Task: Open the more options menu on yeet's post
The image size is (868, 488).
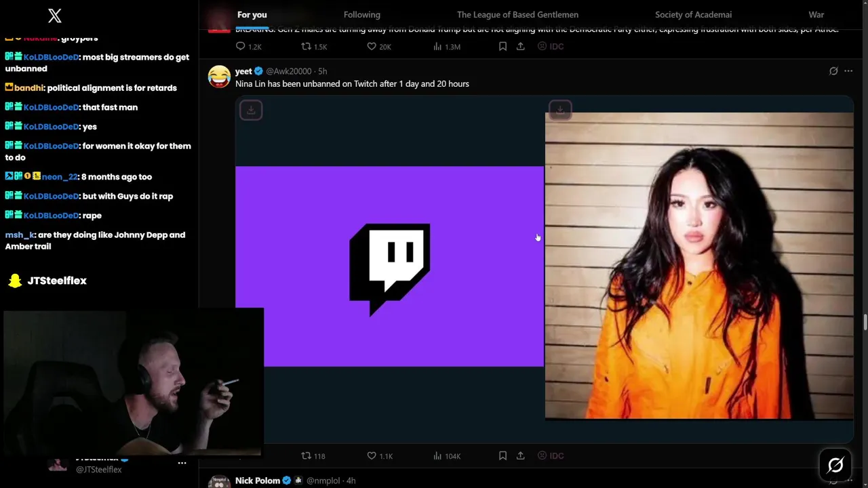Action: coord(848,71)
